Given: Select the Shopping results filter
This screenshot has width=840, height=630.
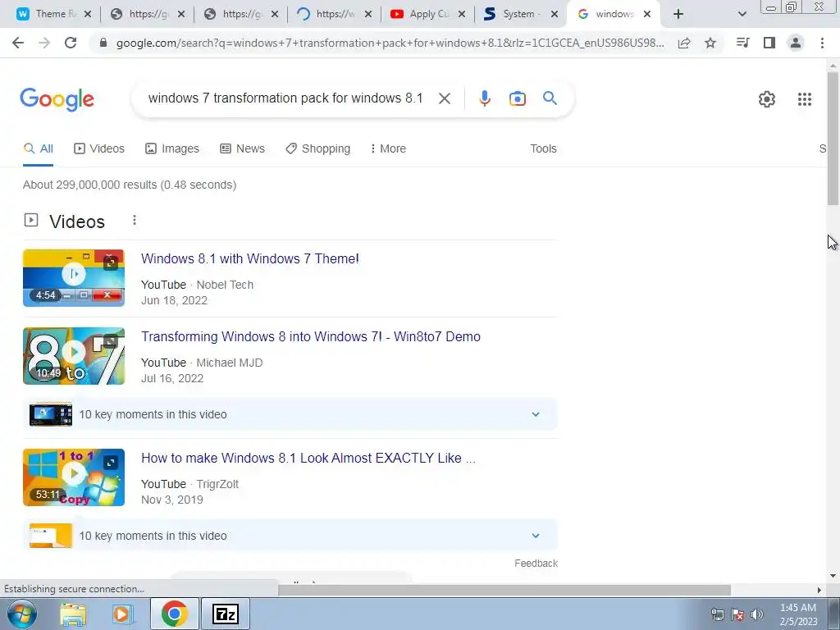Looking at the screenshot, I should 317,148.
